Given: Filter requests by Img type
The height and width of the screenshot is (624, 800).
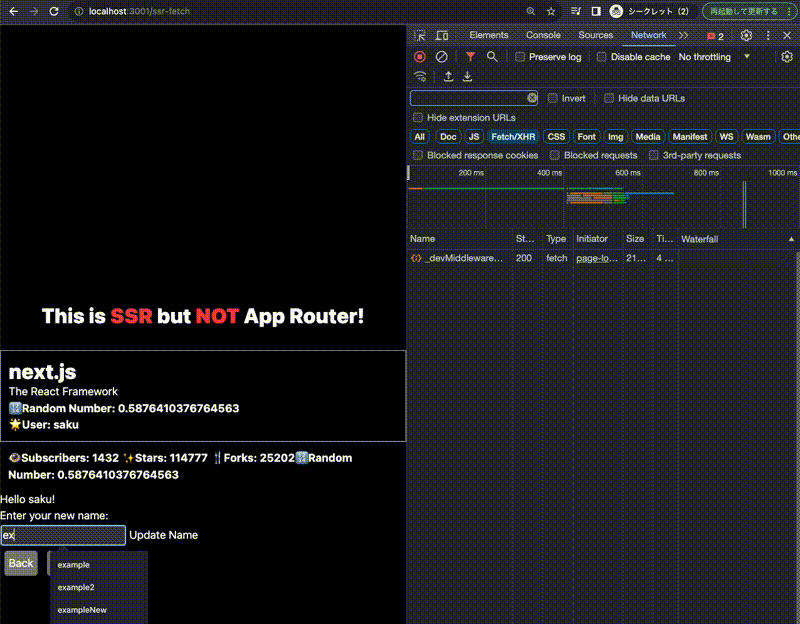Looking at the screenshot, I should tap(615, 137).
